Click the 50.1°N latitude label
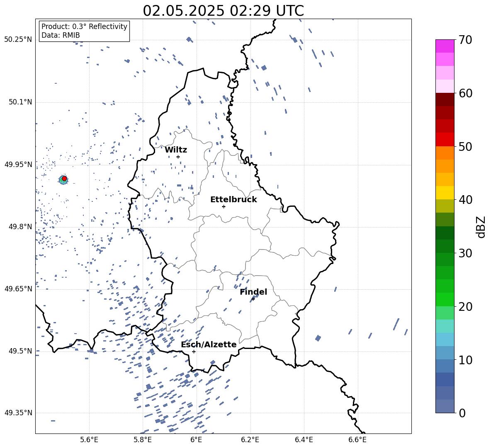This screenshot has height=448, width=491. (x=20, y=102)
